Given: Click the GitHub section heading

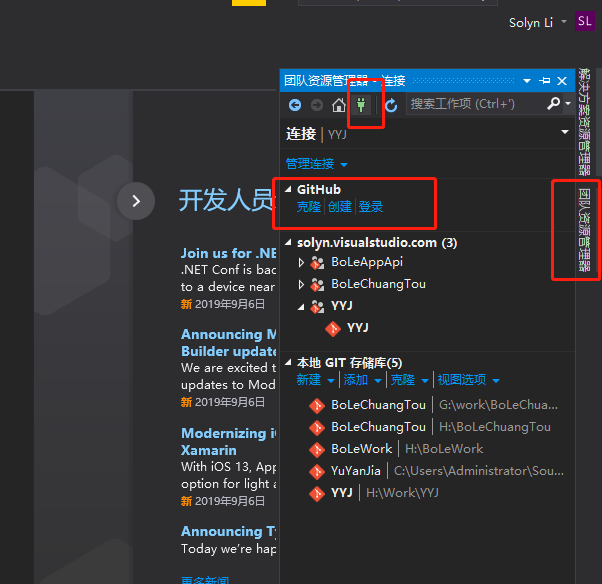Looking at the screenshot, I should [319, 189].
